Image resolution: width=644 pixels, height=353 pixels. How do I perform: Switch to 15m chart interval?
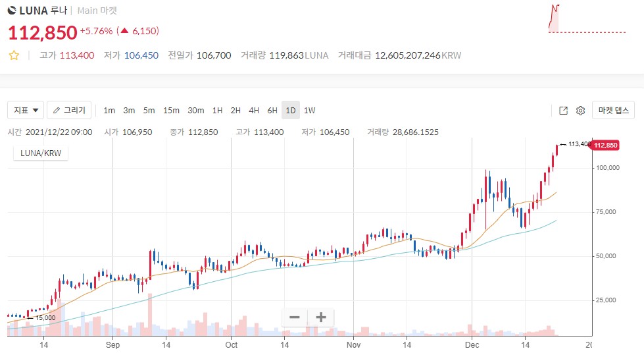click(x=171, y=111)
